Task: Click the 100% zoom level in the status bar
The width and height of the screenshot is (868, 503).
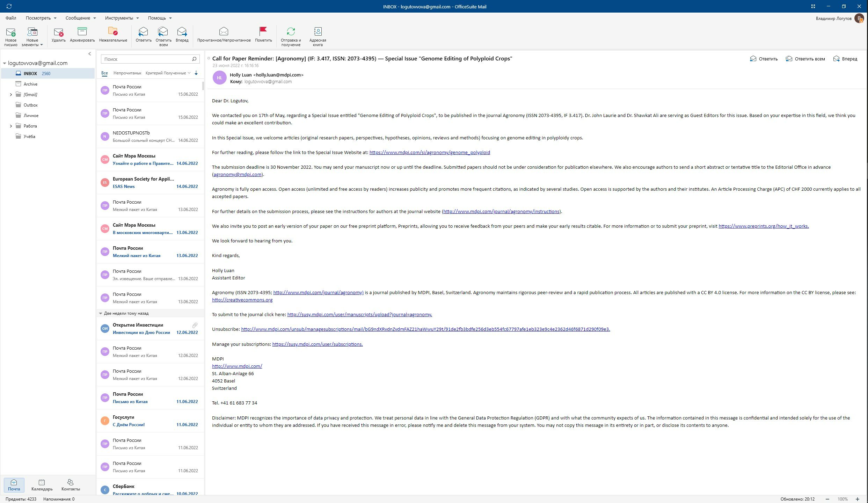Action: coord(843,499)
